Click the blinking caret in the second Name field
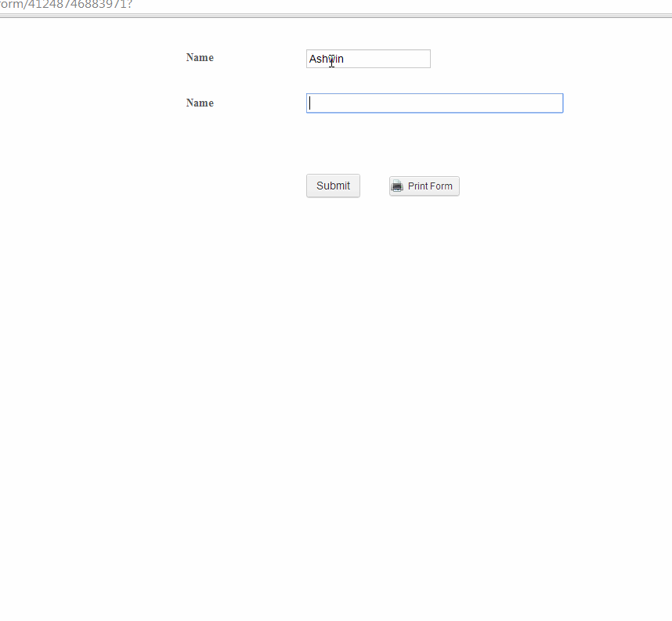This screenshot has height=621, width=672. [310, 103]
